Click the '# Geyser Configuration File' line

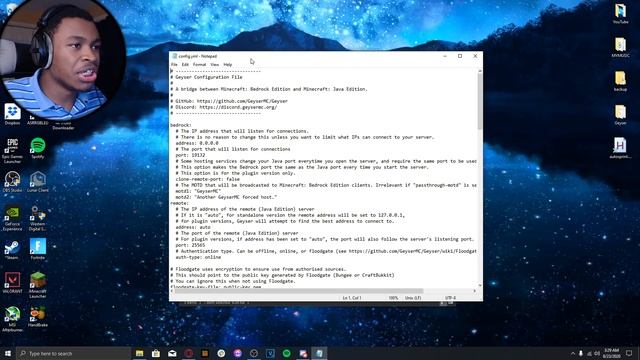click(x=207, y=77)
